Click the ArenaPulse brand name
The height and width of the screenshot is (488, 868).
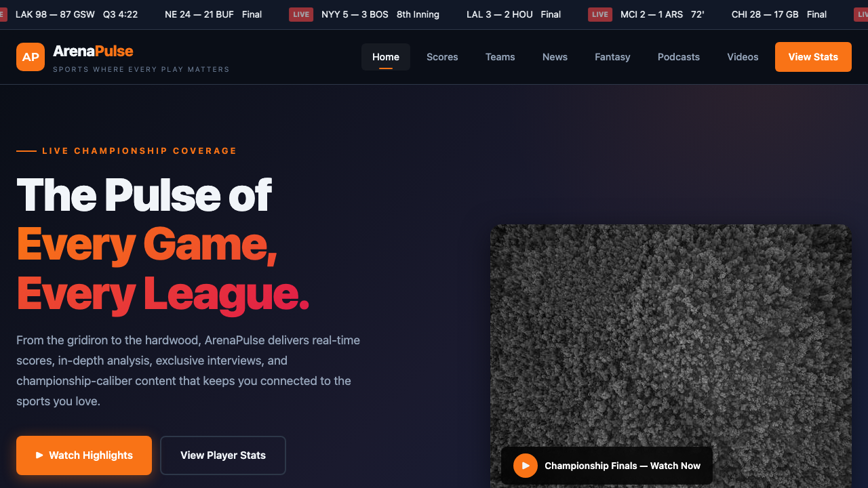point(93,51)
